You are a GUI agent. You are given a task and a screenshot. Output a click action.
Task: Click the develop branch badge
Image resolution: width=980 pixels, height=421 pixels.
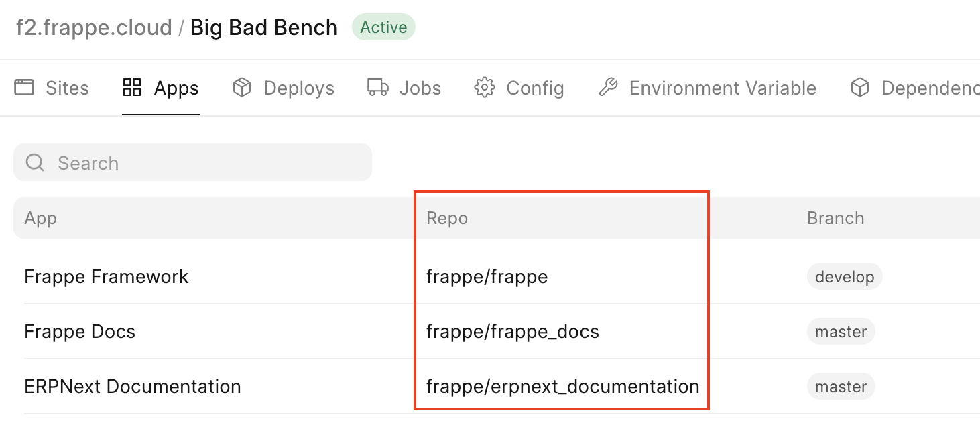[x=844, y=276]
